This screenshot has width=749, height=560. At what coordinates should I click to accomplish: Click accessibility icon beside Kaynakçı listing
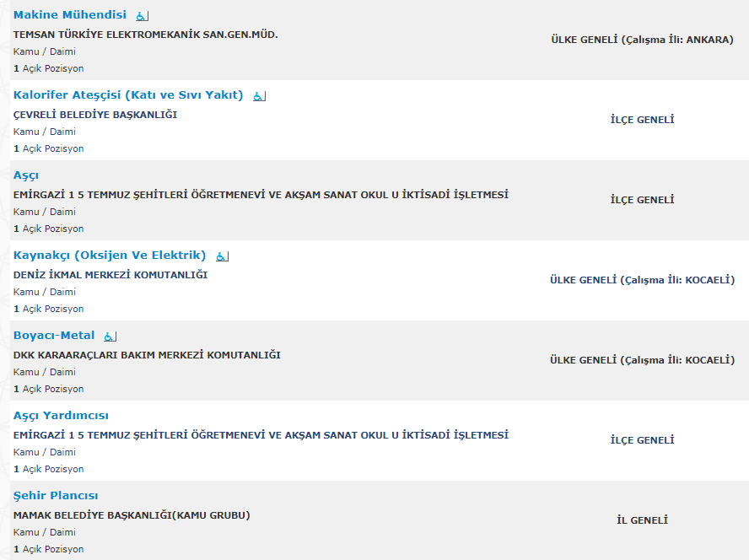tap(222, 256)
